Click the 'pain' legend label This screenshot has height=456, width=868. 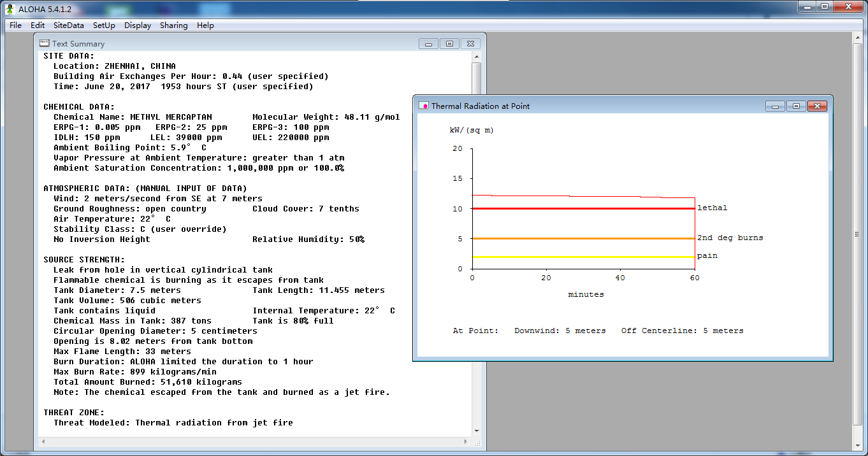coord(707,255)
